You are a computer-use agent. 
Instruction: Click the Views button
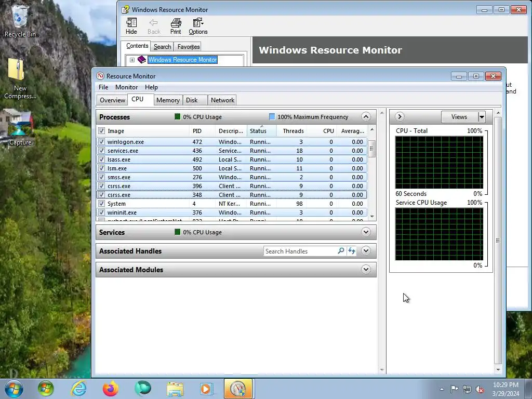pos(459,117)
